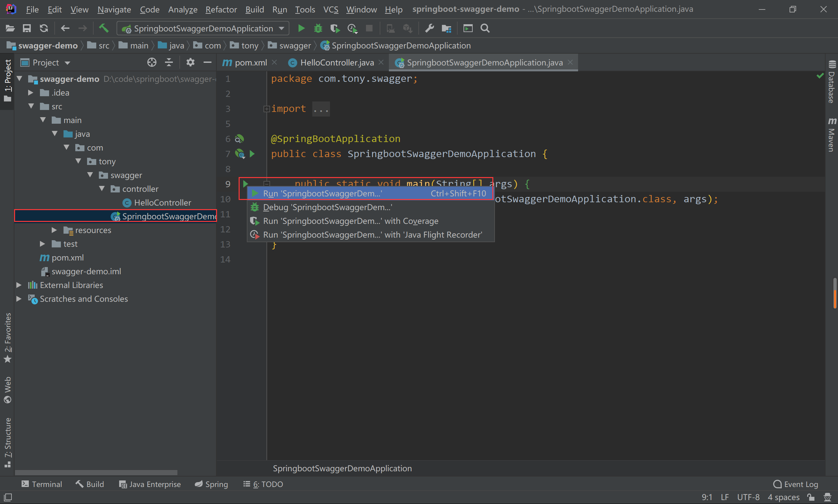The image size is (838, 504).
Task: Click Save All floppy disk icon
Action: click(27, 28)
